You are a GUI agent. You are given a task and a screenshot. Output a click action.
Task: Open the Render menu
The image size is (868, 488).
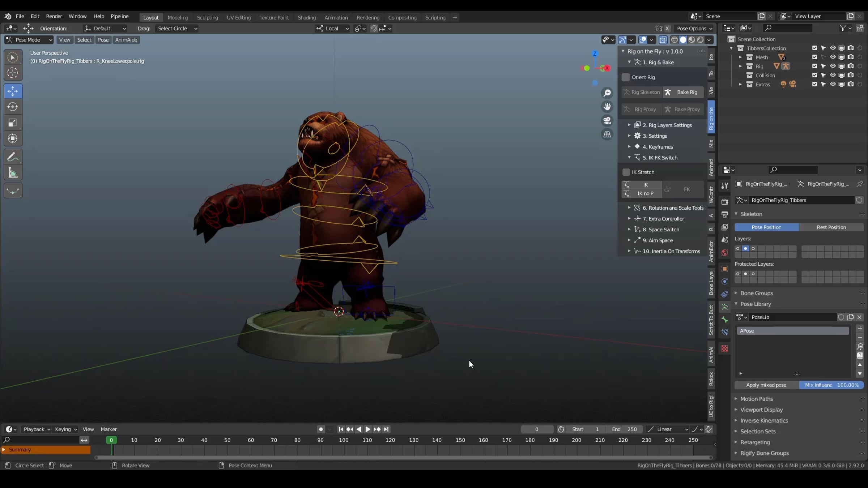point(54,16)
